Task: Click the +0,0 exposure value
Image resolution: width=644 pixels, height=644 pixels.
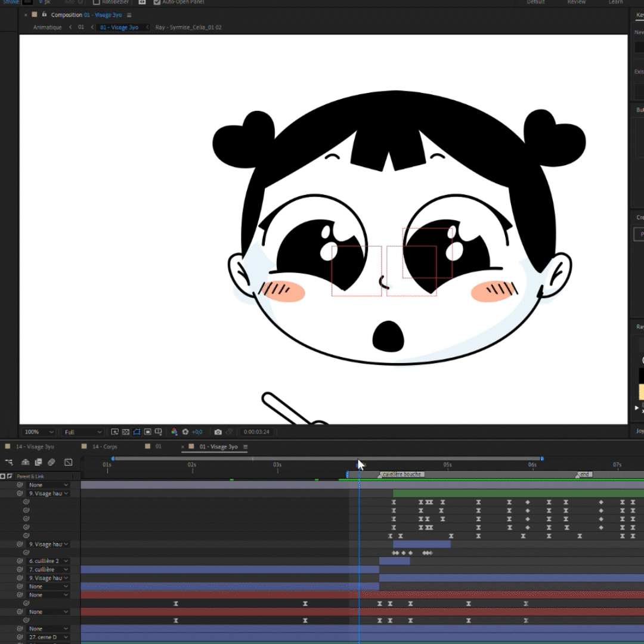Action: tap(197, 432)
